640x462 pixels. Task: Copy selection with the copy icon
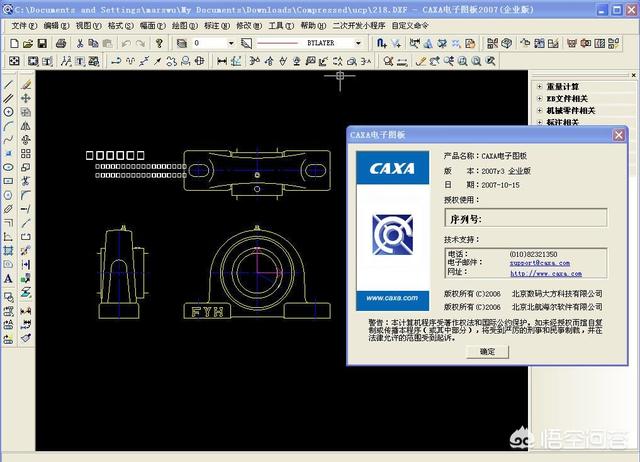point(93,43)
